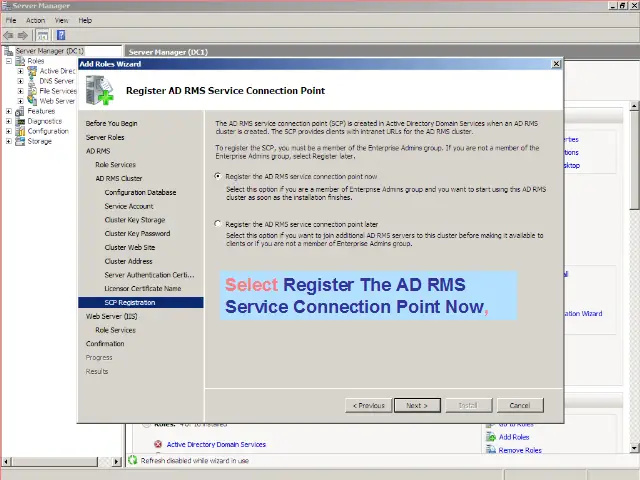Close the Add Roles Wizard dialog
The width and height of the screenshot is (640, 480).
[556, 64]
